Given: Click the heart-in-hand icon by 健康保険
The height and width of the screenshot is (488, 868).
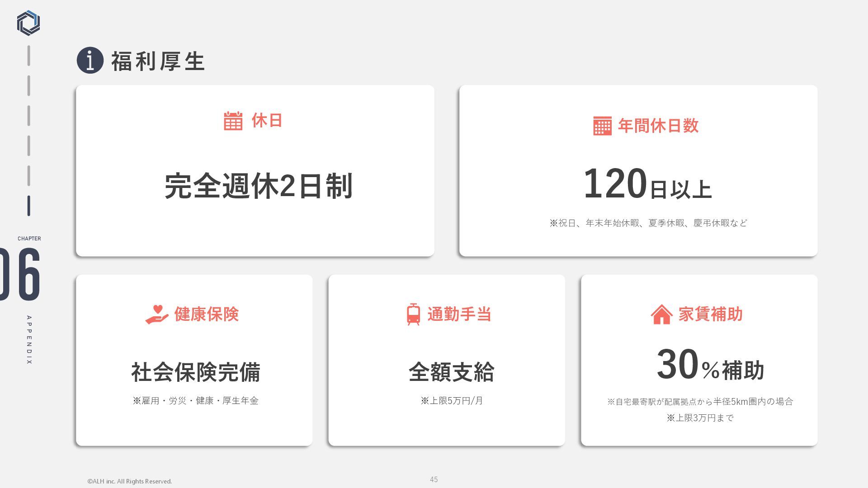Looking at the screenshot, I should (x=157, y=314).
